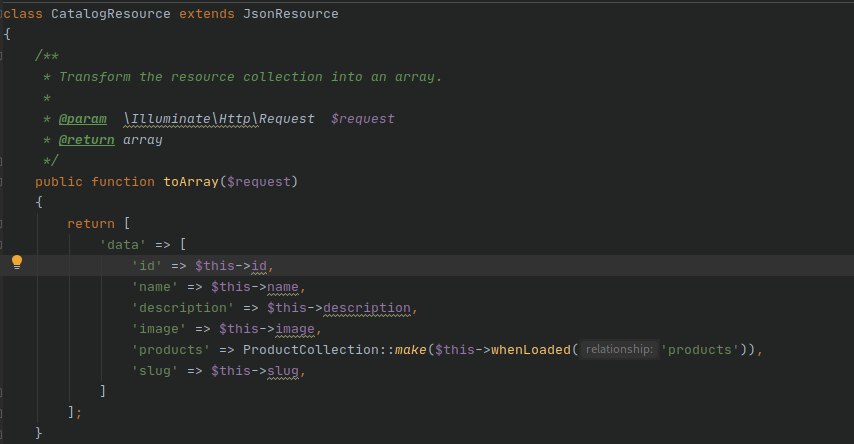The width and height of the screenshot is (854, 444).
Task: Click the 'public' keyword
Action: point(59,182)
